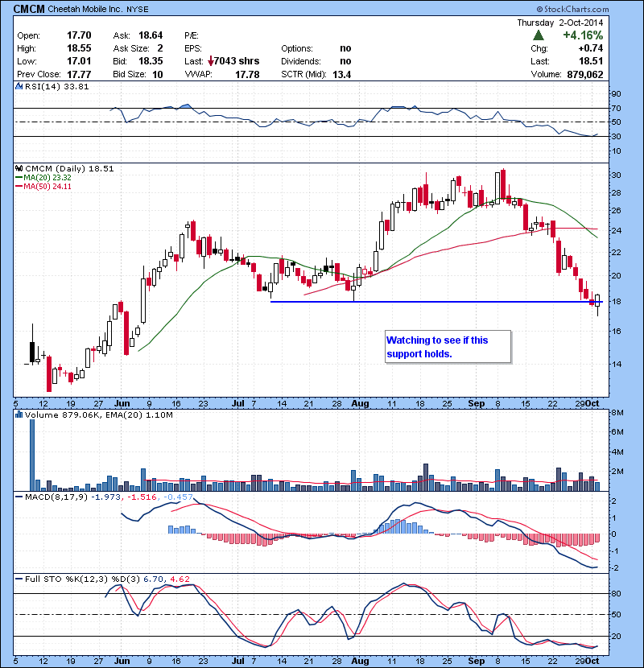Click the 'Aug' label on the price chart axis

tap(360, 403)
